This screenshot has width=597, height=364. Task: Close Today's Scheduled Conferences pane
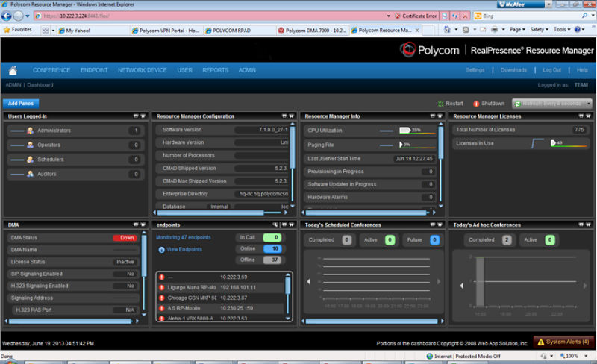click(x=440, y=225)
